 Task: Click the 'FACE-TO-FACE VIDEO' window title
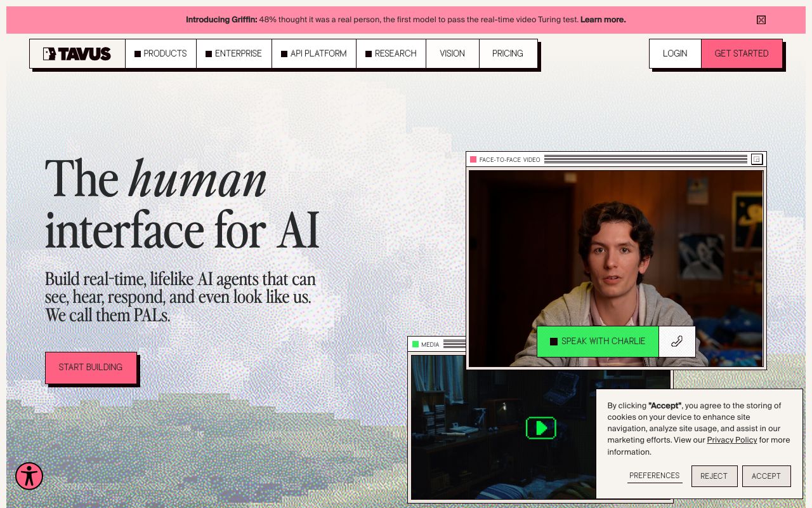coord(510,160)
